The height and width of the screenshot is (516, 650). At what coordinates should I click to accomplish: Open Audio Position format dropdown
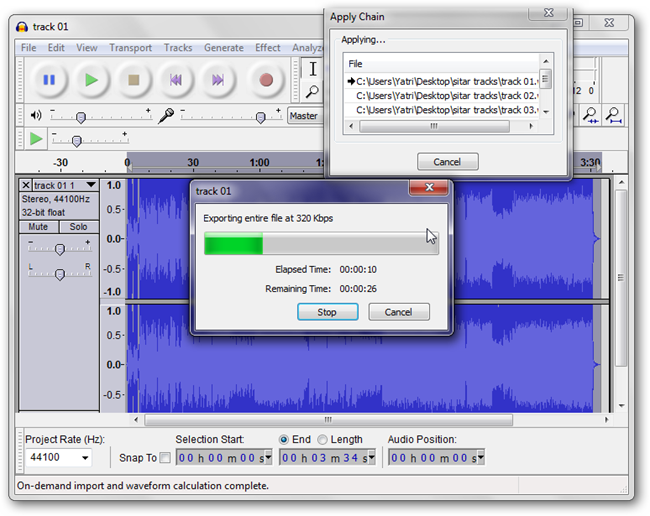[481, 458]
